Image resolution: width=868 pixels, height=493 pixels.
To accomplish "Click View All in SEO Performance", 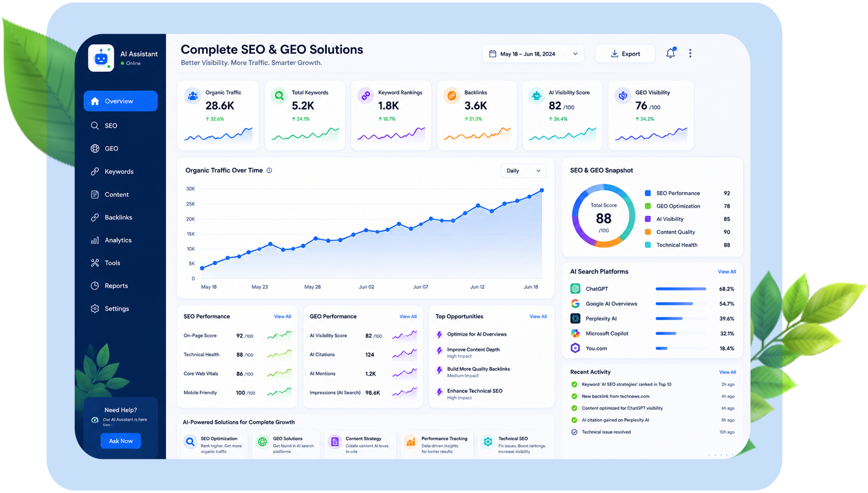I will 282,317.
